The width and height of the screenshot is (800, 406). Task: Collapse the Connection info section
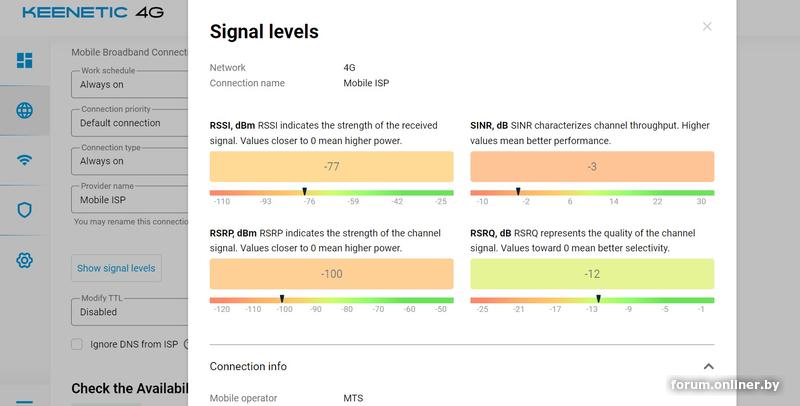(708, 366)
